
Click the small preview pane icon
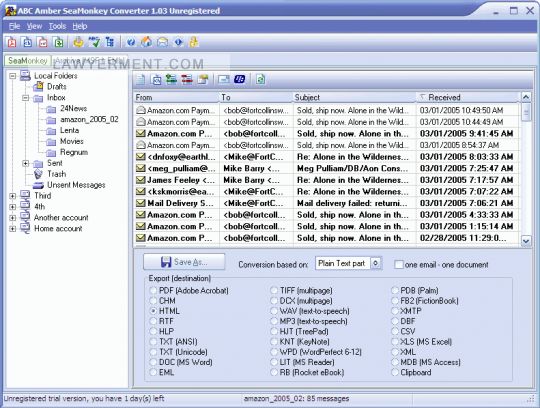click(224, 80)
